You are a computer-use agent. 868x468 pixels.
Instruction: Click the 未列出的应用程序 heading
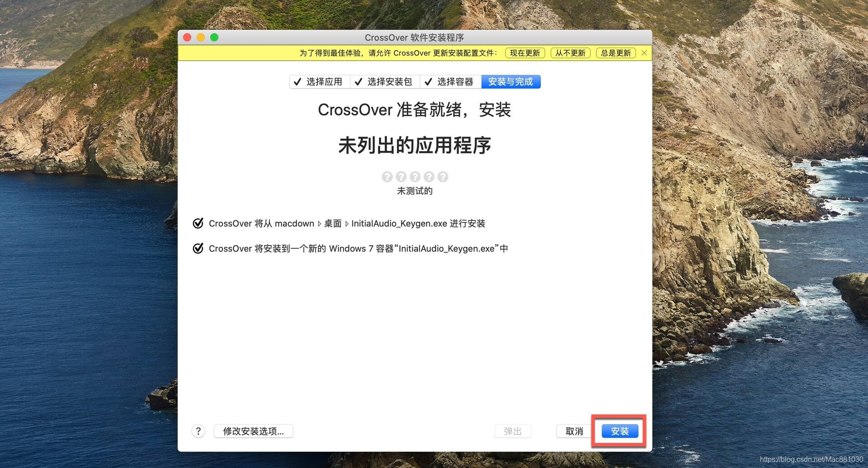click(415, 146)
